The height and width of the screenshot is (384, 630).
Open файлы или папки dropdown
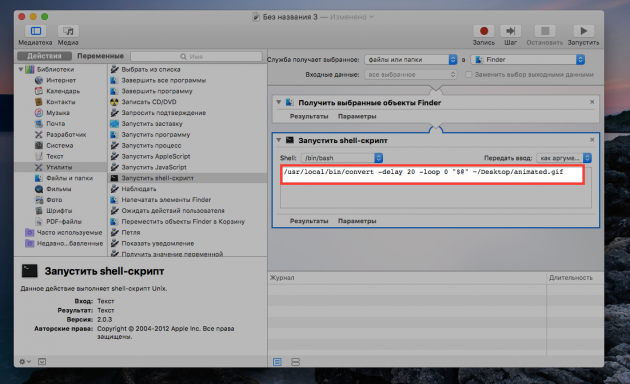point(411,59)
